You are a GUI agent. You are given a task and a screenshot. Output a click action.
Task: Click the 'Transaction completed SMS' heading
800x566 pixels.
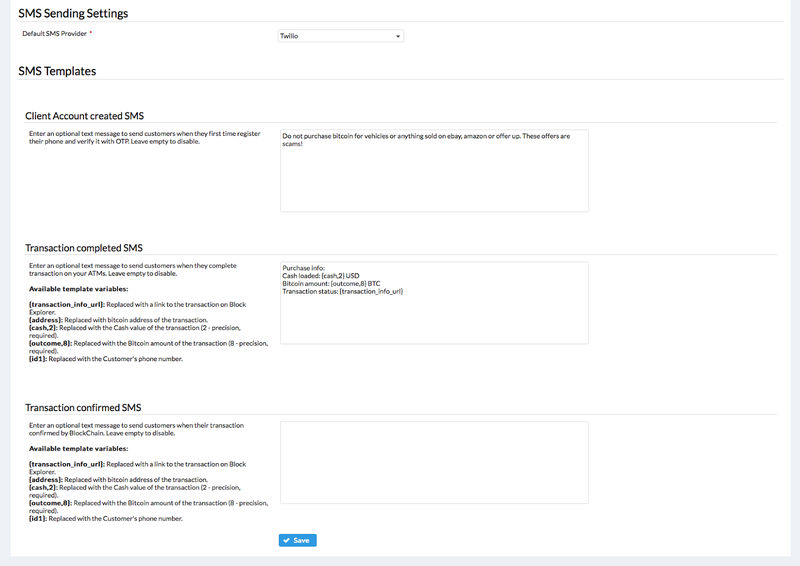tap(84, 248)
